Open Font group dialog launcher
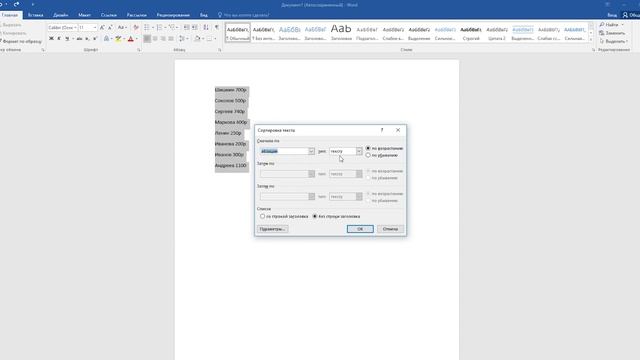This screenshot has width=640, height=360. [139, 50]
